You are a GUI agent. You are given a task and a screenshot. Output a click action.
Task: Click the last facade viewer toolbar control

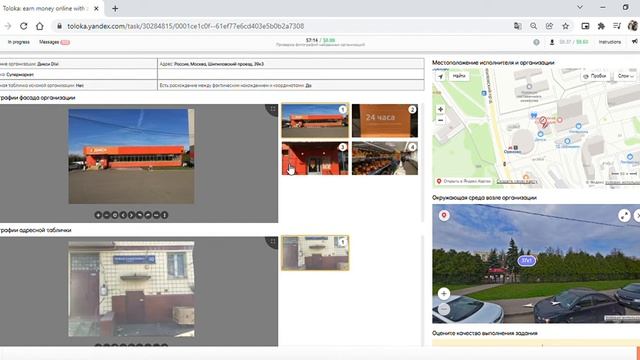pos(164,215)
